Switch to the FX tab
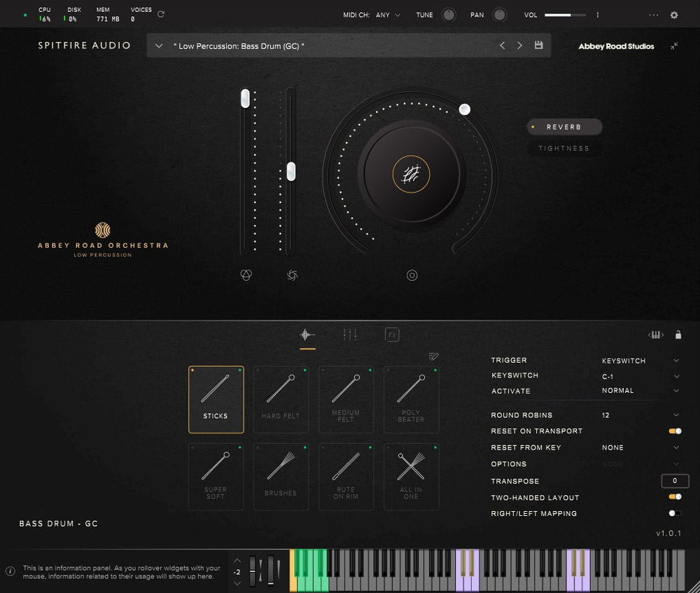The width and height of the screenshot is (700, 593). (x=392, y=335)
